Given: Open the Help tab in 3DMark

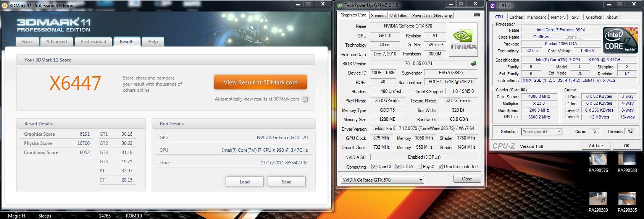Looking at the screenshot, I should point(153,42).
